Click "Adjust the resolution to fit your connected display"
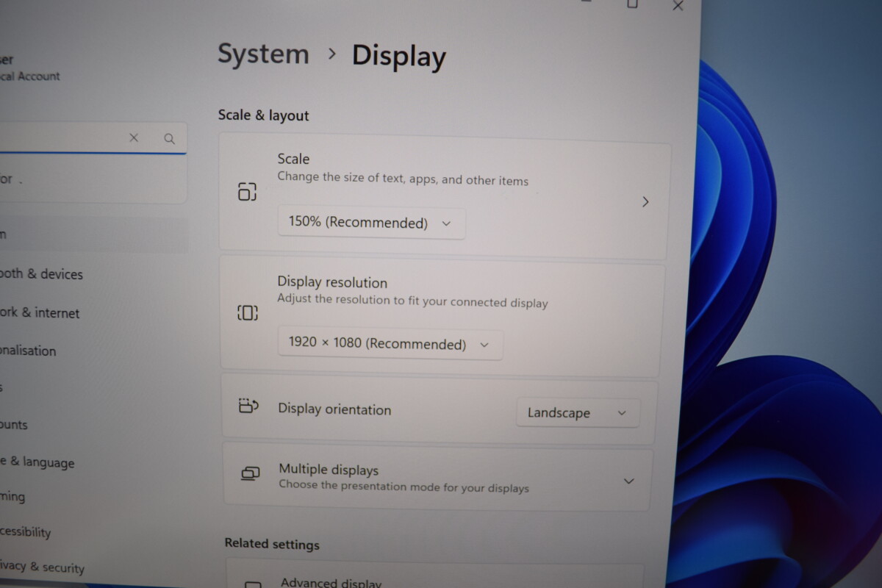 pos(412,301)
